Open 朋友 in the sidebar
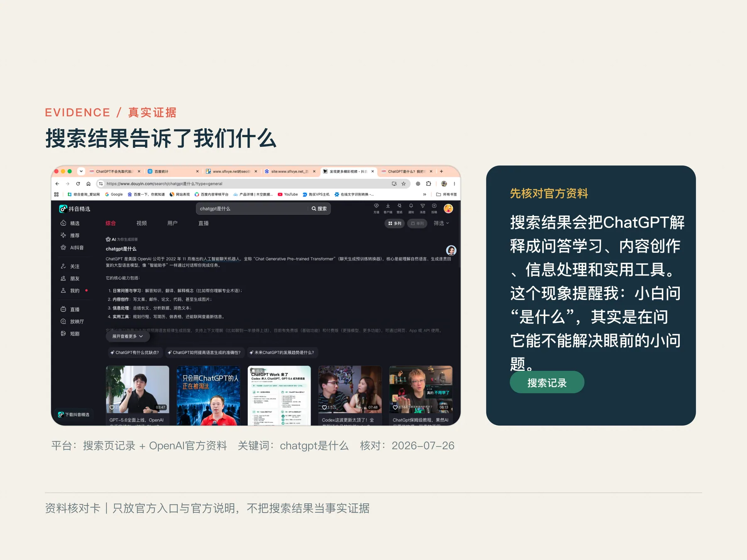Screen dimensions: 747x560 70,278
